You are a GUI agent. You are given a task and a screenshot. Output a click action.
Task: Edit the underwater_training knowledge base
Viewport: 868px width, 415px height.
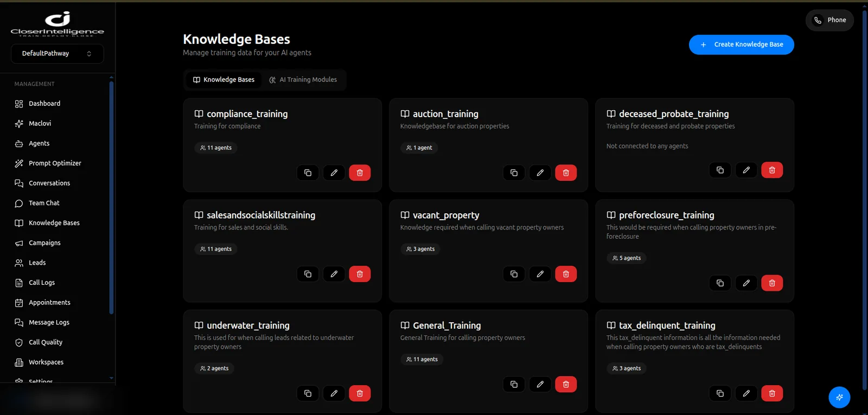[334, 393]
